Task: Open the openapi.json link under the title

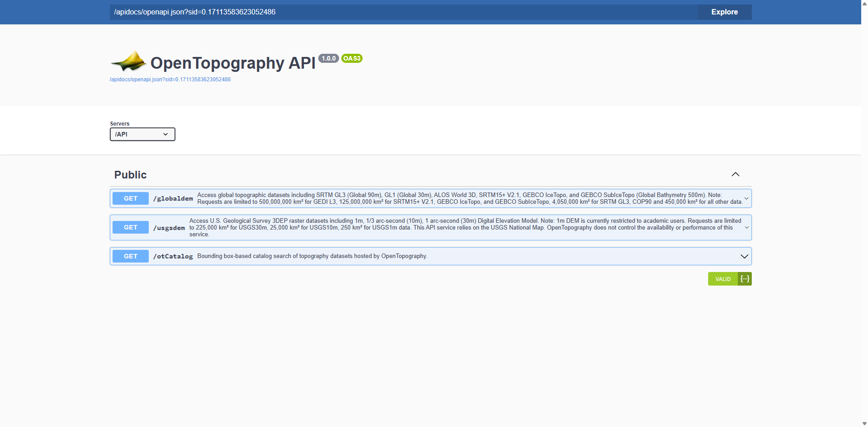Action: point(170,80)
